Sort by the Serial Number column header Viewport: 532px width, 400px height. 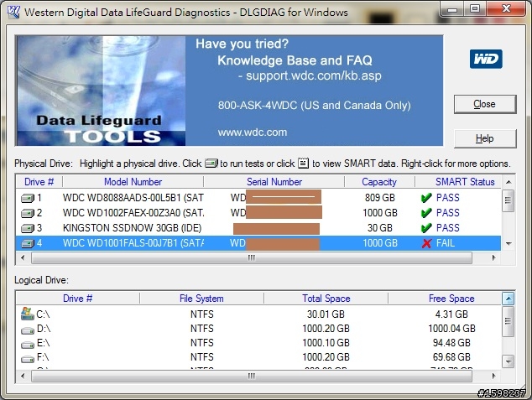[x=274, y=182]
